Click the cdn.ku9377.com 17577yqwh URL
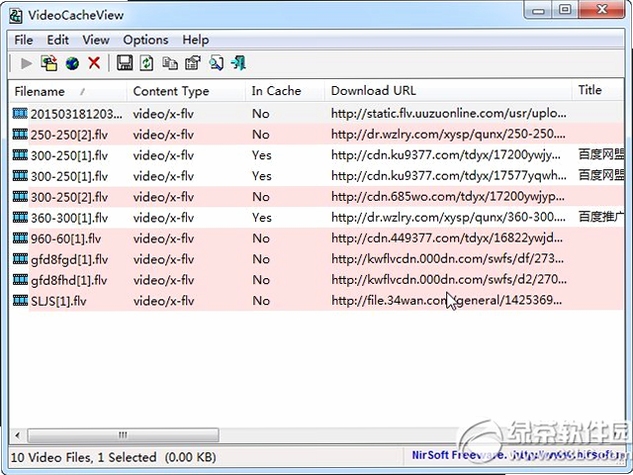Screen dimensions: 633x475 [x=449, y=176]
